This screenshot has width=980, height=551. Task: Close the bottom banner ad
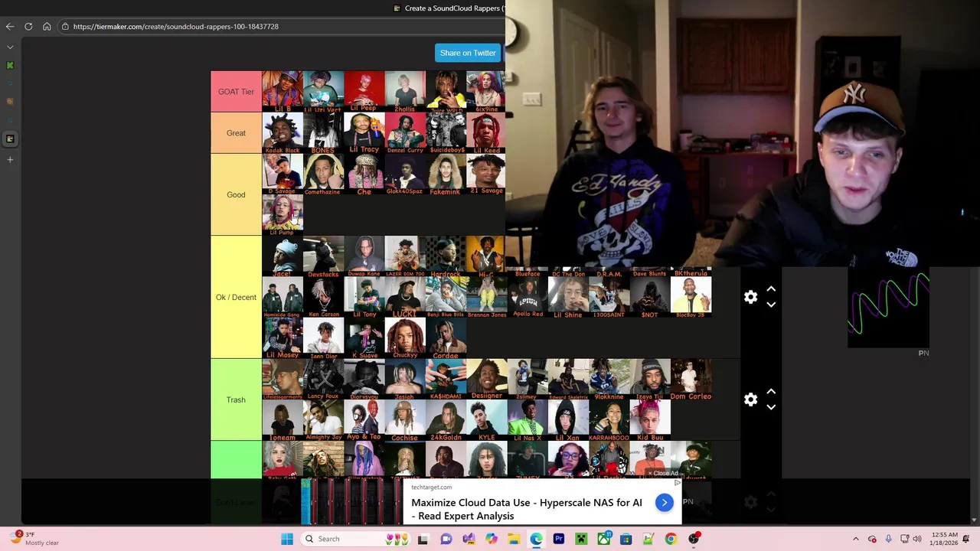tap(663, 473)
